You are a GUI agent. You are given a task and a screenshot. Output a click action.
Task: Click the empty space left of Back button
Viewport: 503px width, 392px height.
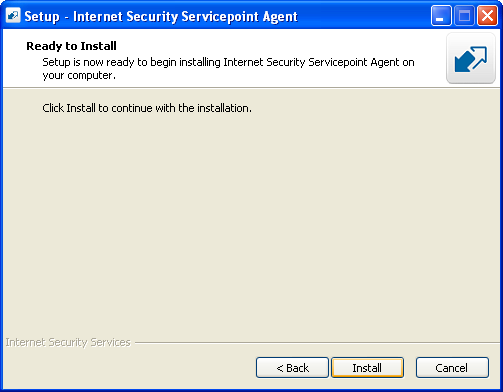pyautogui.click(x=130, y=368)
